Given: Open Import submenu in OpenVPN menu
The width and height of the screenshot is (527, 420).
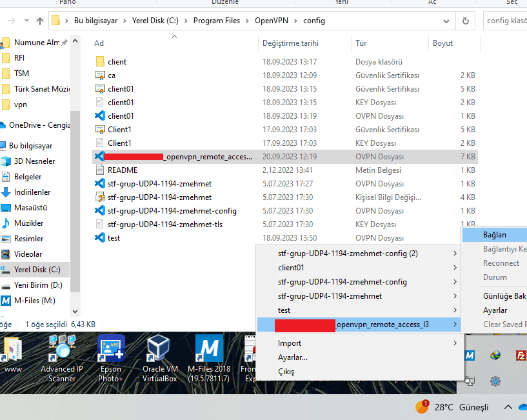Looking at the screenshot, I should pyautogui.click(x=290, y=343).
